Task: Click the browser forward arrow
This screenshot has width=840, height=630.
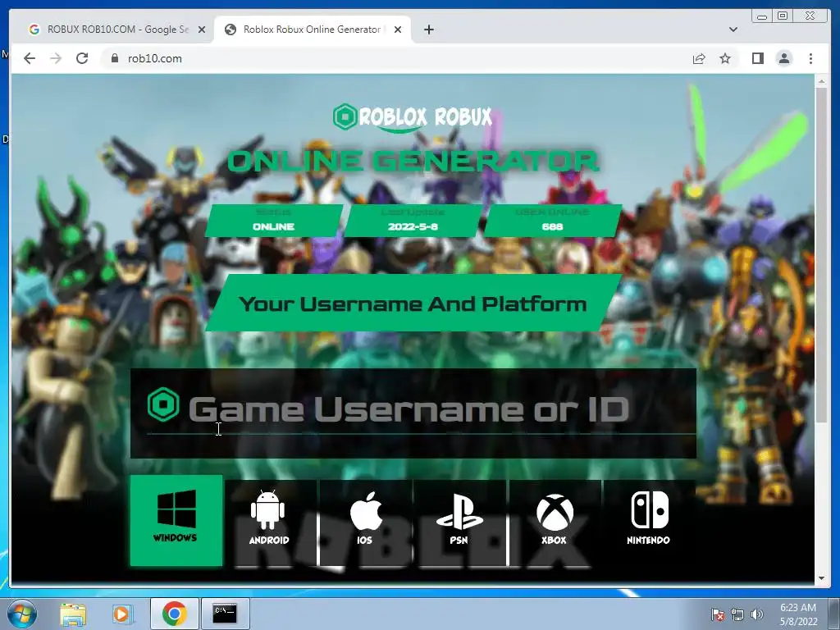Action: pos(56,58)
